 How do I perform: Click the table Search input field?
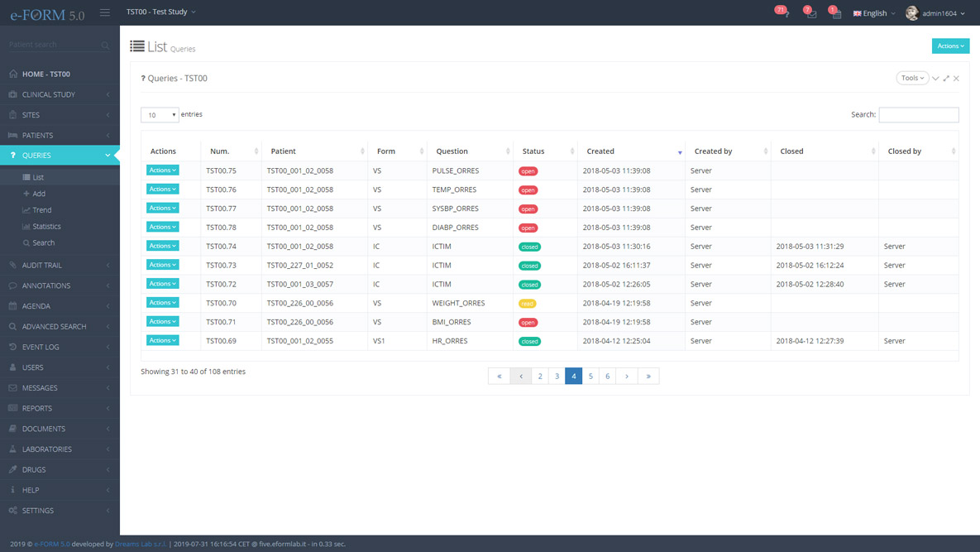coord(918,115)
